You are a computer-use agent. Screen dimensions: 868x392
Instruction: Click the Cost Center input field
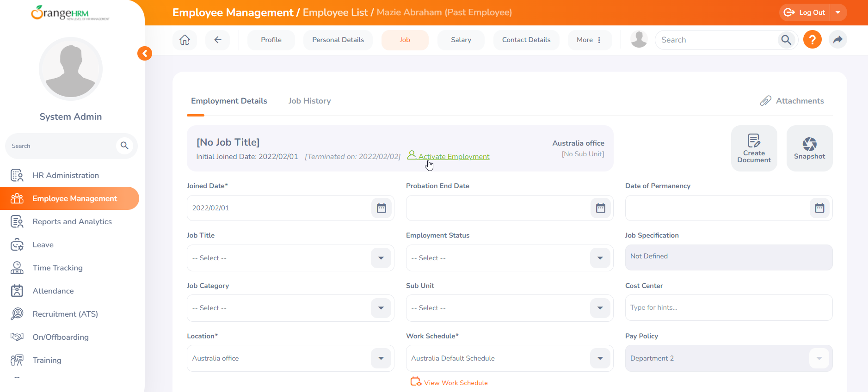(728, 308)
